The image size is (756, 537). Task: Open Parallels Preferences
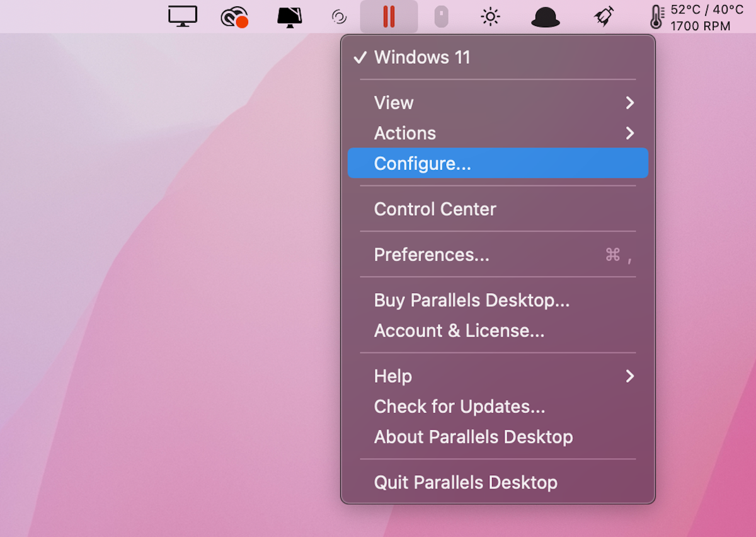(x=431, y=255)
